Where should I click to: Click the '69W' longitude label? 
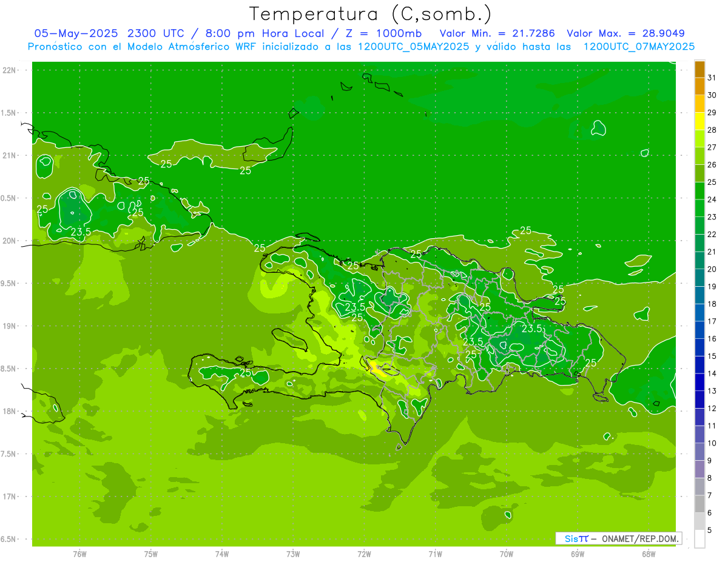[577, 554]
